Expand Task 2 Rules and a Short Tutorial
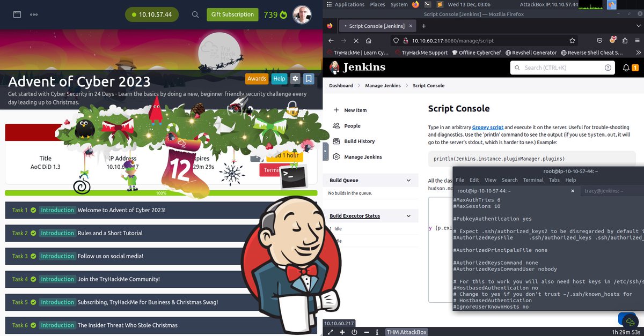 point(161,233)
